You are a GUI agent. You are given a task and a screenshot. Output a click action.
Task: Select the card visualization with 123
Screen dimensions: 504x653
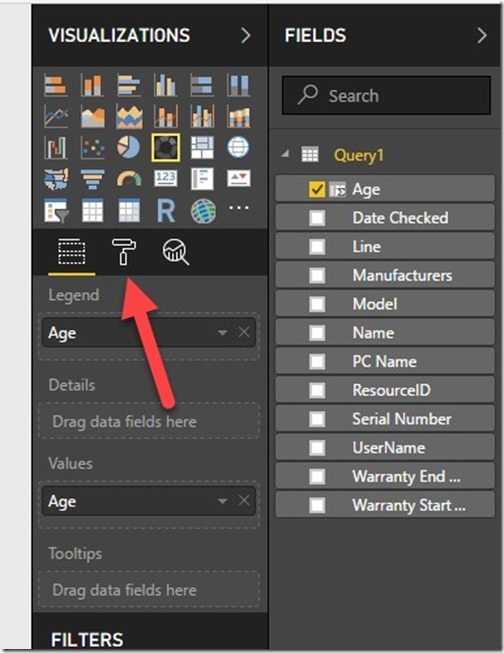click(x=166, y=179)
